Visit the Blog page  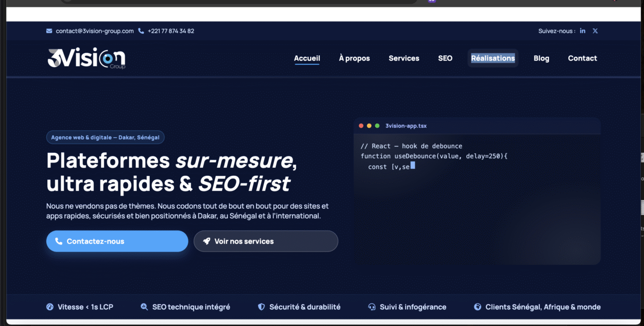pyautogui.click(x=541, y=58)
